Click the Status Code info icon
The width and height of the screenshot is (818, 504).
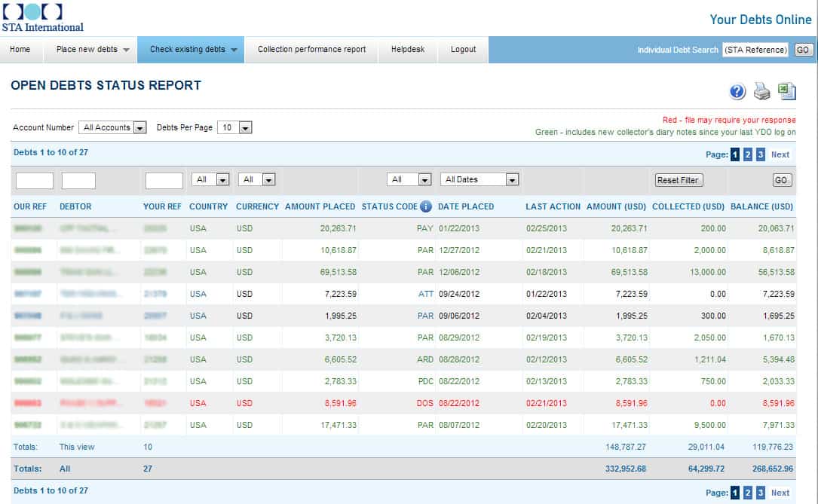point(425,206)
